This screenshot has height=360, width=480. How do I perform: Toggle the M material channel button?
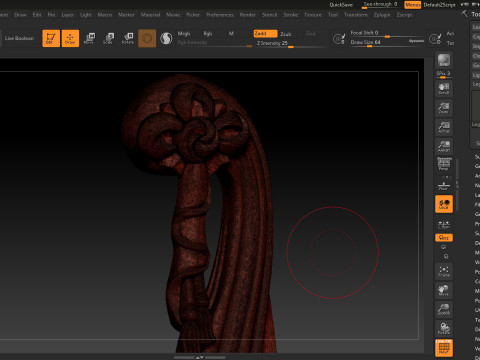[x=231, y=34]
